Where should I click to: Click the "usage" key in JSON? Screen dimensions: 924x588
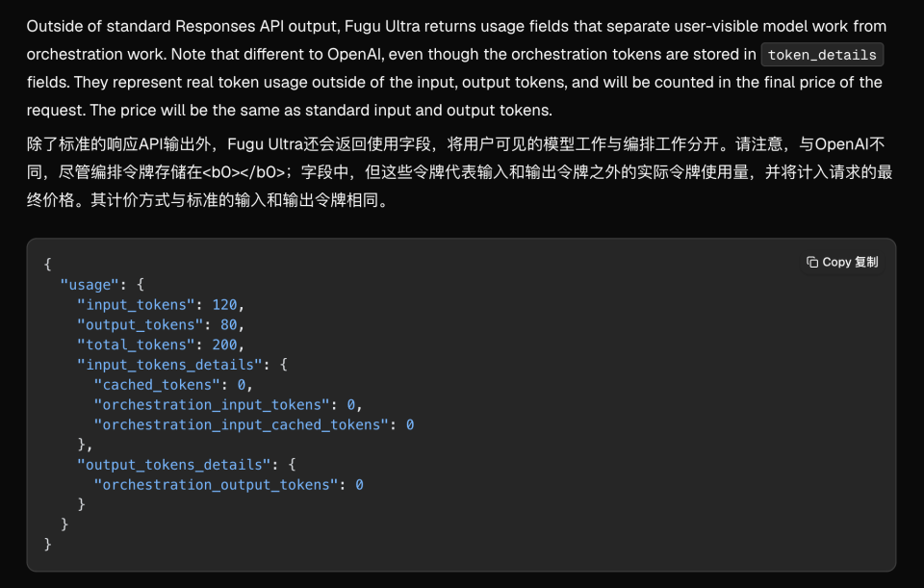(90, 285)
